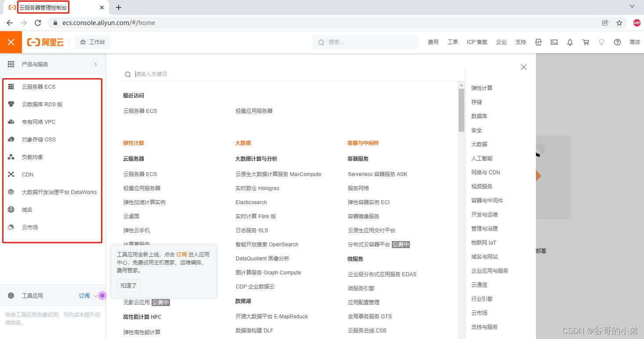Open 弹性容器实例 ECI link
The width and height of the screenshot is (644, 339).
[369, 202]
